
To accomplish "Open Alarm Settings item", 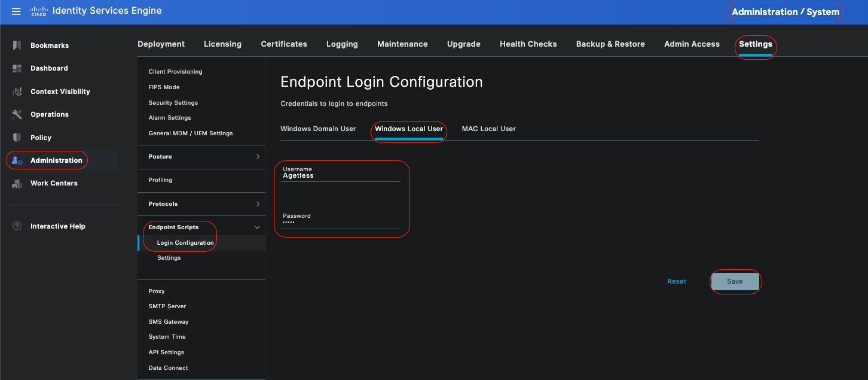I will coord(170,118).
